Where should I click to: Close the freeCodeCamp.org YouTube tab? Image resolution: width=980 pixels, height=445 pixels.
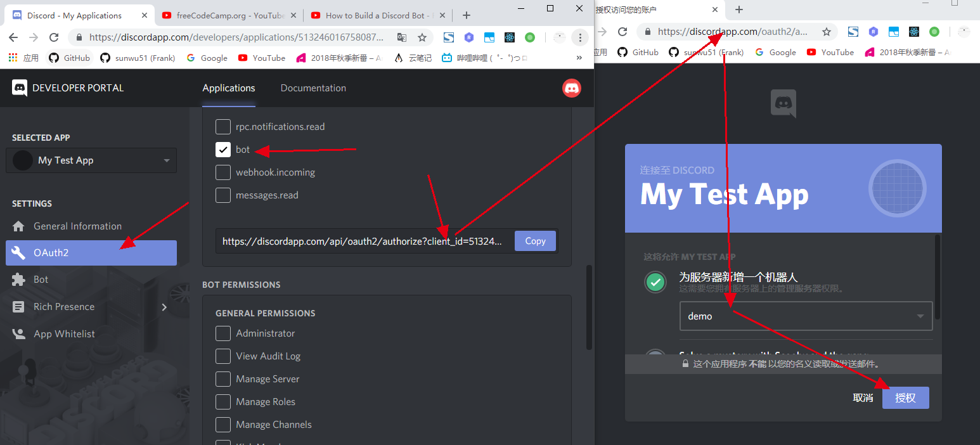point(293,15)
